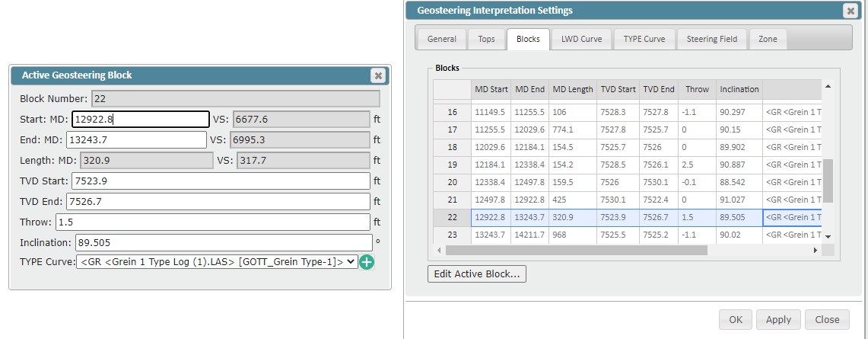
Task: Click the TVD End column header
Action: coord(659,89)
